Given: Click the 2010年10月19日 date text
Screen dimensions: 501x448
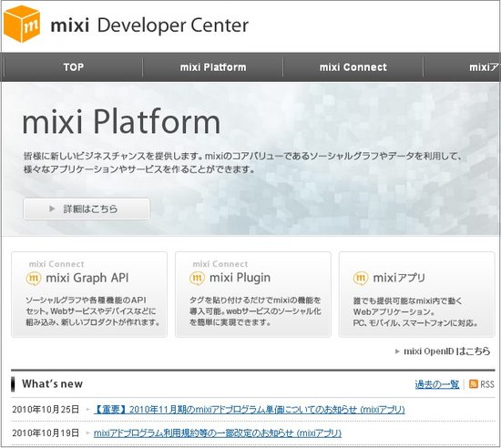Looking at the screenshot, I should 46,433.
